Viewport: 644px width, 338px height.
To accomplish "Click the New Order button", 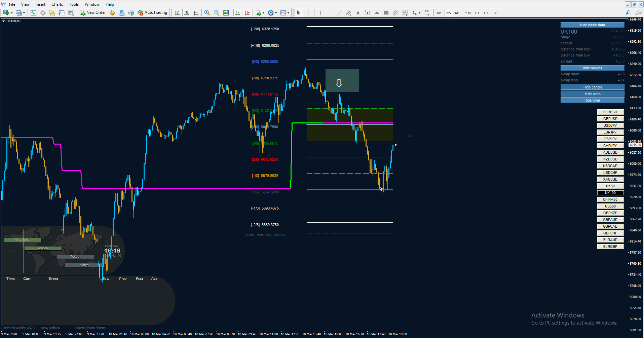I will pos(93,13).
